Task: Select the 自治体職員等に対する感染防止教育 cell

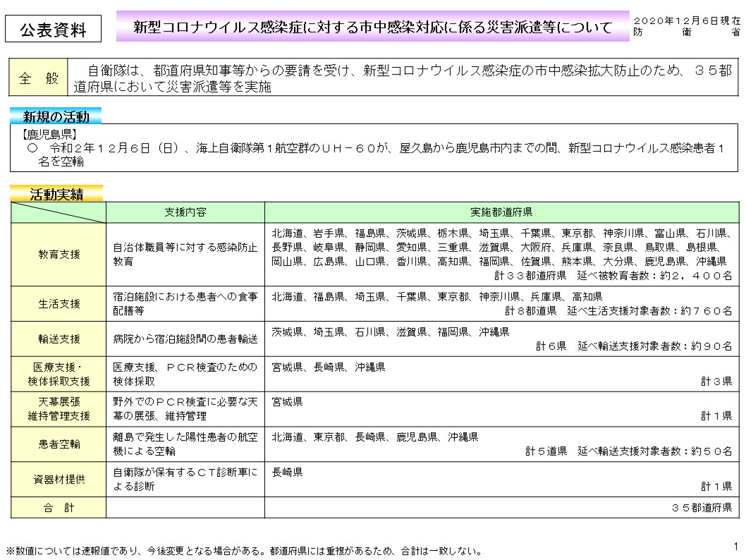Action: pos(185,255)
